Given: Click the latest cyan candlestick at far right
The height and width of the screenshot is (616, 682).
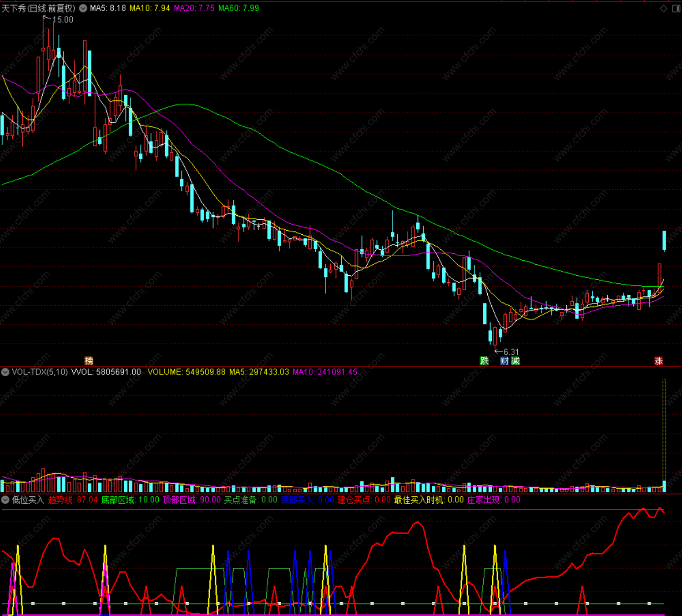Looking at the screenshot, I should [x=664, y=240].
